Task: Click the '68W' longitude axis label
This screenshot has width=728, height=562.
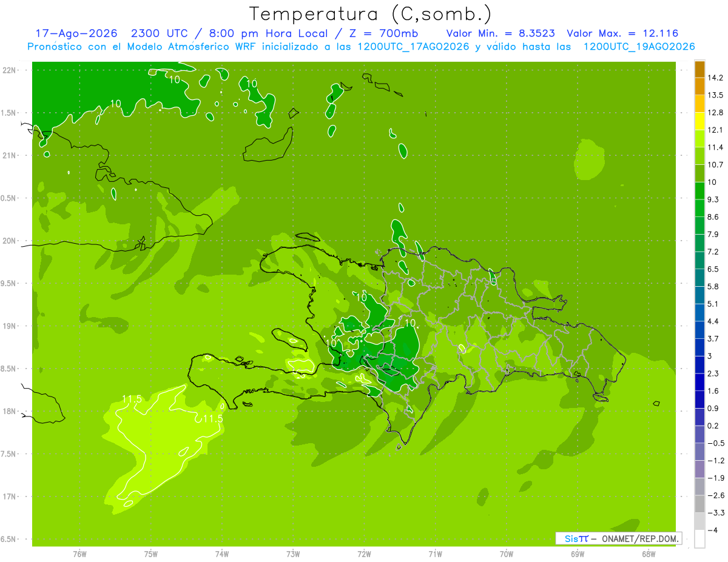Action: point(649,554)
